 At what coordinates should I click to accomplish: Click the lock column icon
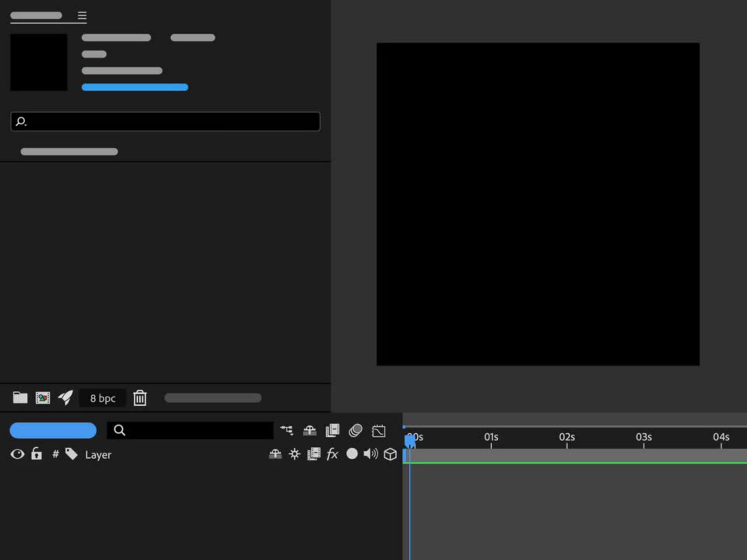tap(37, 453)
